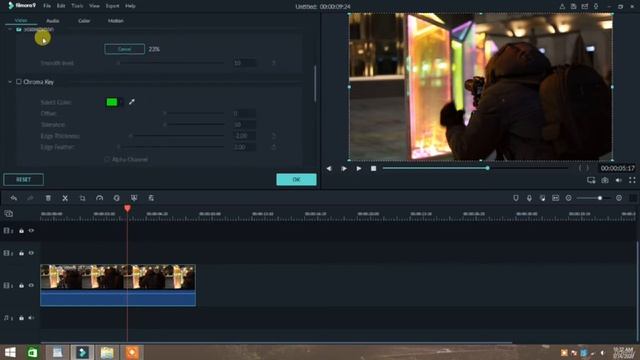The image size is (640, 360).
Task: Open the Help menu
Action: tap(130, 6)
